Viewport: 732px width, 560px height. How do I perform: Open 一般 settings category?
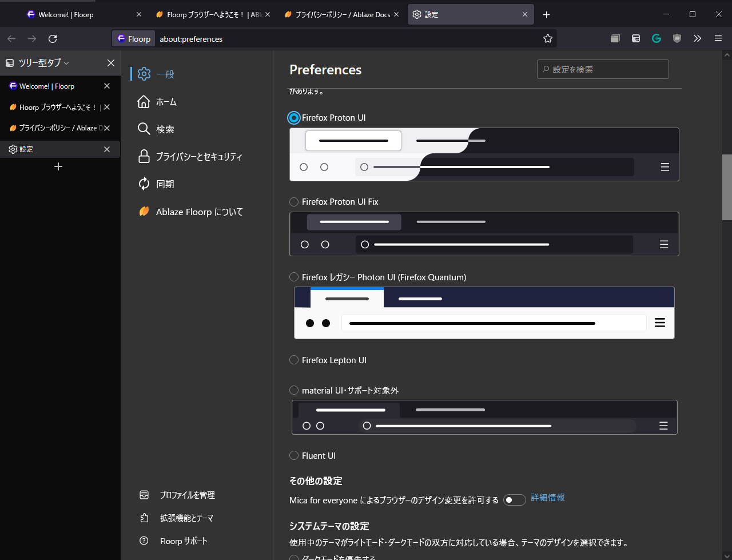coord(197,74)
